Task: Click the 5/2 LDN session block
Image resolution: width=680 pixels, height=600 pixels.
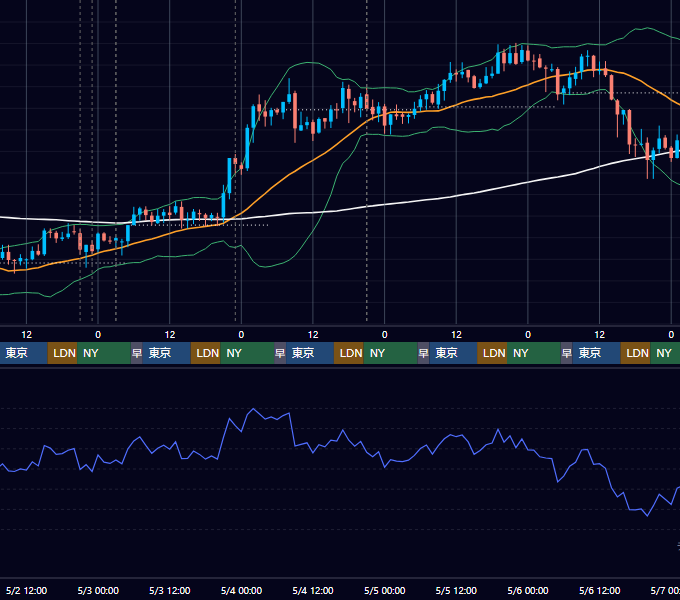Action: coord(62,353)
